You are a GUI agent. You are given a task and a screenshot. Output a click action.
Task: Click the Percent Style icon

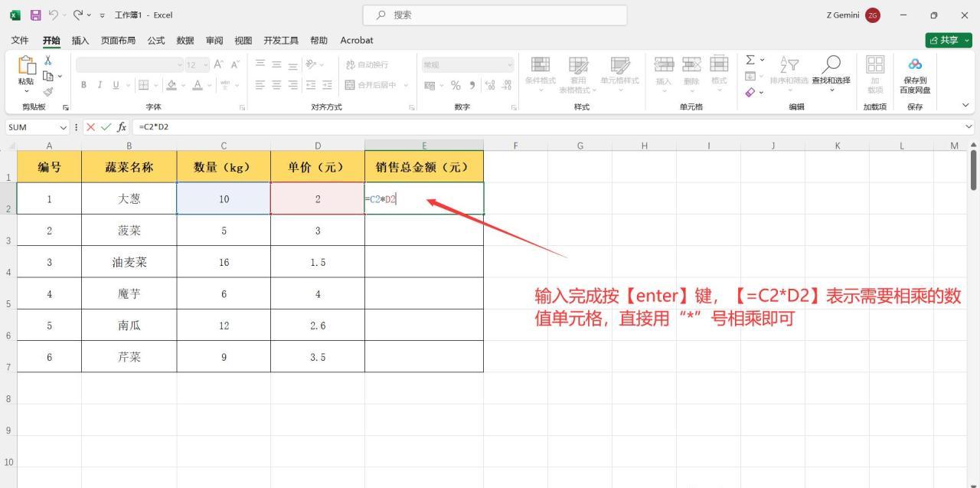(x=456, y=84)
